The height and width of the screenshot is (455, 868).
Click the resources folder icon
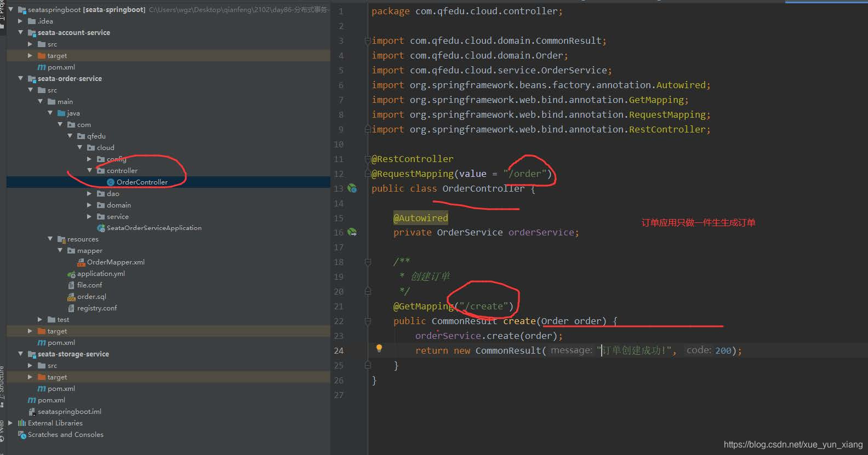61,239
